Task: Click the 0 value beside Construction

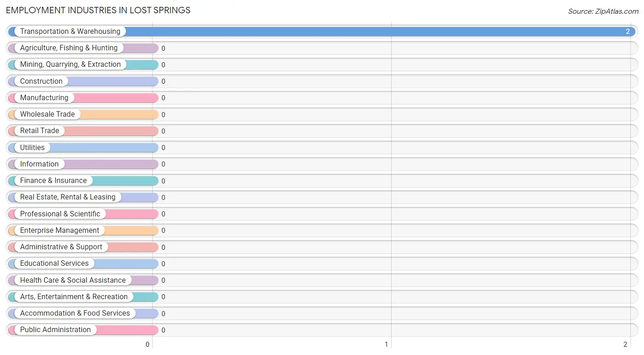Action: pos(164,81)
